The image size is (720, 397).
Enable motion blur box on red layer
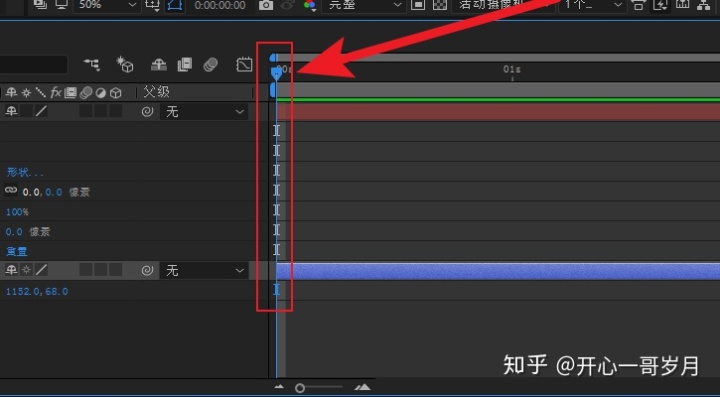pos(86,111)
